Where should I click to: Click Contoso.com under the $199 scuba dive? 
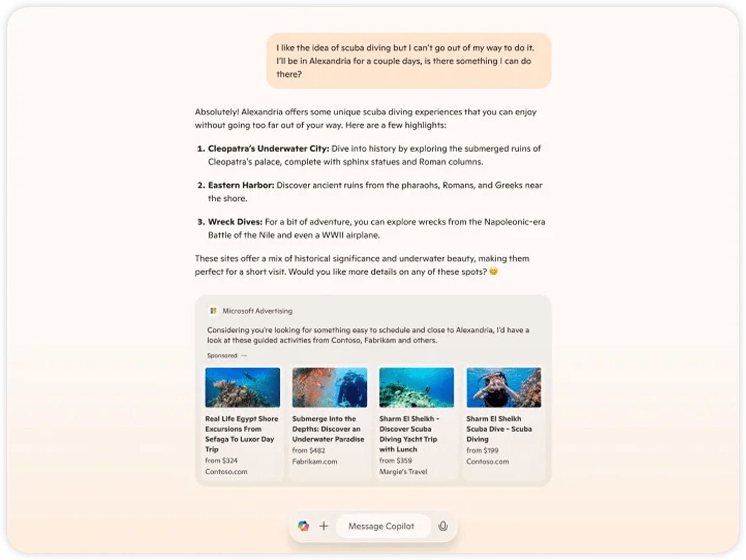pyautogui.click(x=488, y=462)
